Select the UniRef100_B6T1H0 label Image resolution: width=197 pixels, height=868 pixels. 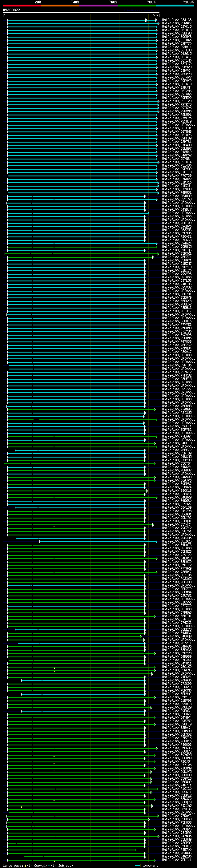177,60
